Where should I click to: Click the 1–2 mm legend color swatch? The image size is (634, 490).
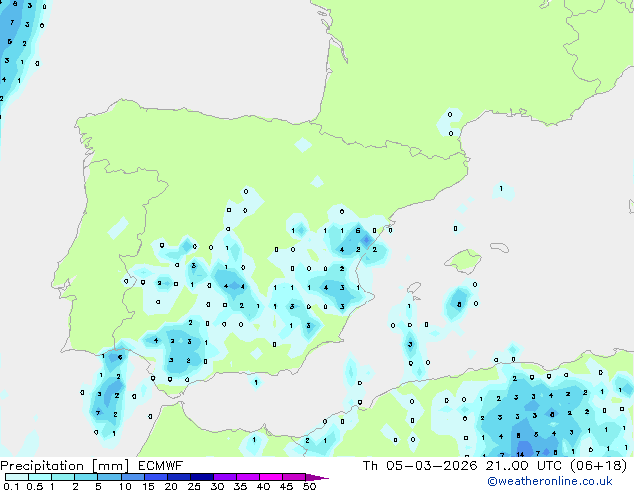click(x=63, y=477)
